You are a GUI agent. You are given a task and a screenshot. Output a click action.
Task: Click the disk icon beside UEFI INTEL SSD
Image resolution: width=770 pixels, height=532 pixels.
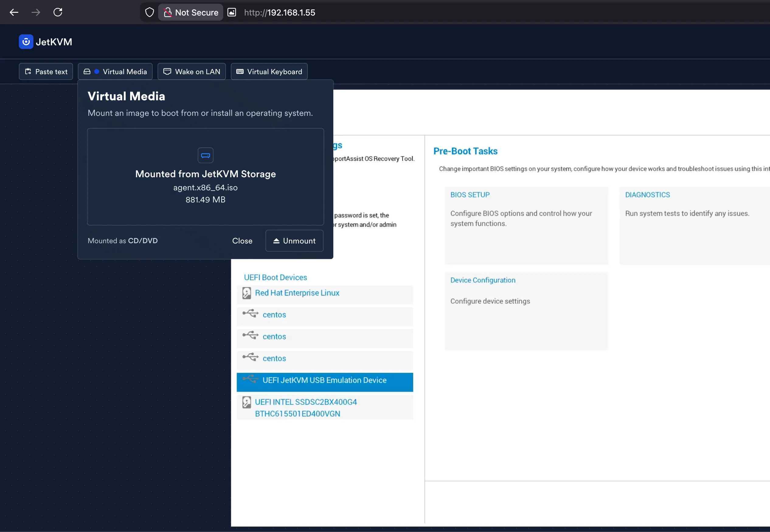(247, 402)
